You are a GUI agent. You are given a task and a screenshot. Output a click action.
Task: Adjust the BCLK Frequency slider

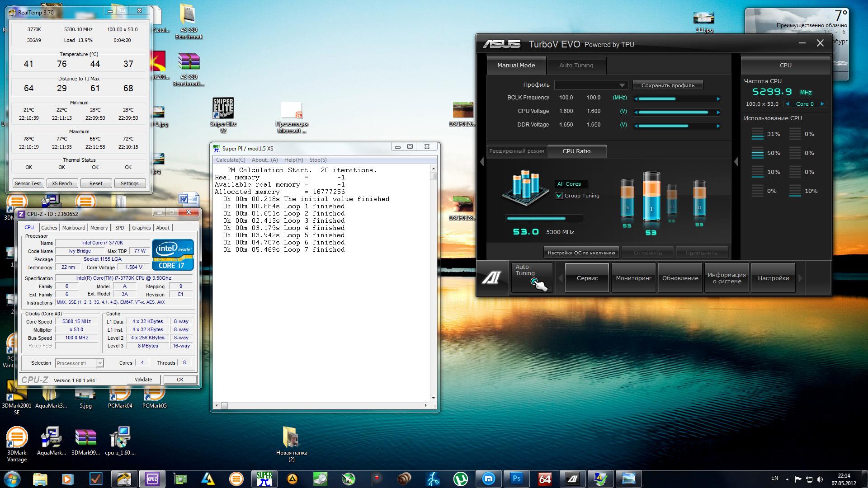click(677, 99)
